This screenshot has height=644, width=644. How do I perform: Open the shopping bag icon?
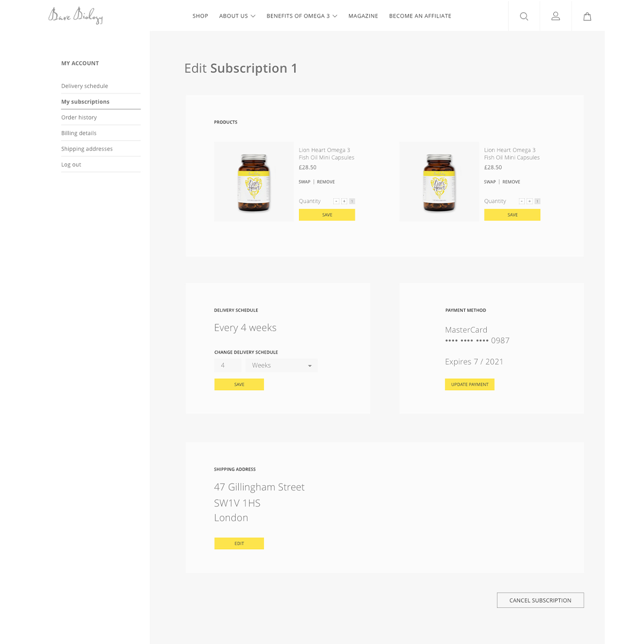point(587,16)
